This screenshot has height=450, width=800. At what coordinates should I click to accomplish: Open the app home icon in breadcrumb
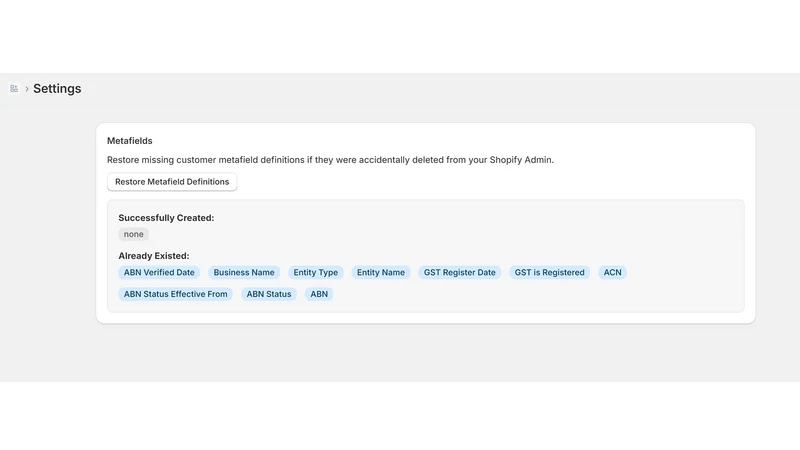(14, 89)
